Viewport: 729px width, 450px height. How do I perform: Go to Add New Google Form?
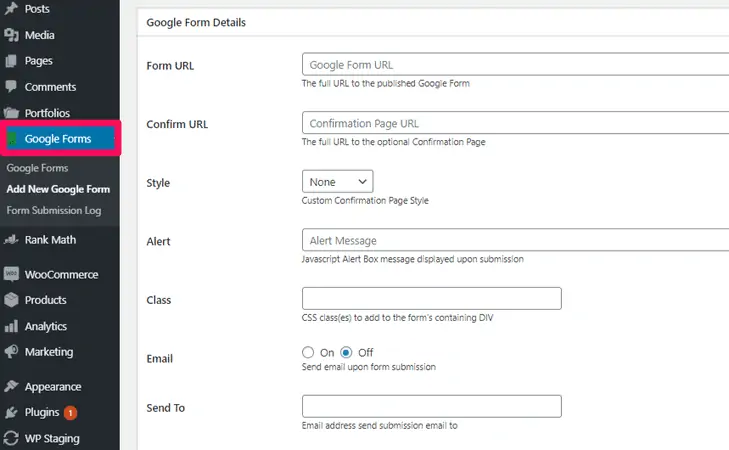(x=57, y=189)
